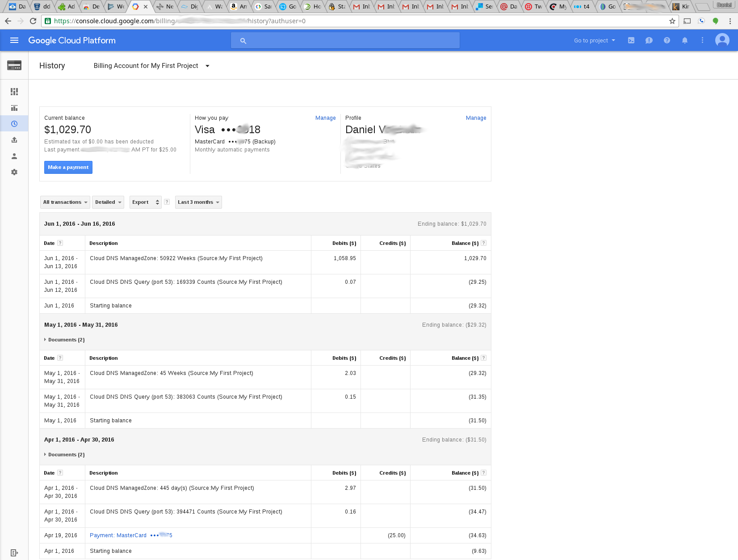Click the Make a payment button
The image size is (738, 560).
68,167
